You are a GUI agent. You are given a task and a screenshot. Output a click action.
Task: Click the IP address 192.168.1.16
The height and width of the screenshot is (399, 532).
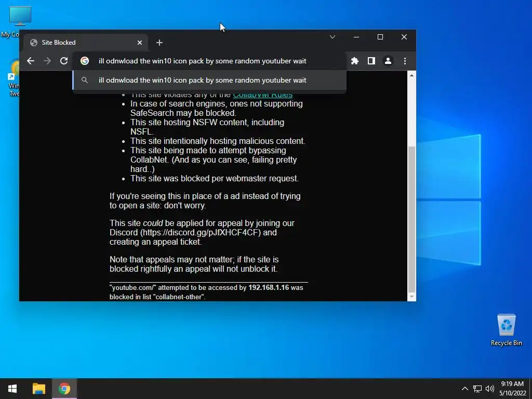(269, 288)
